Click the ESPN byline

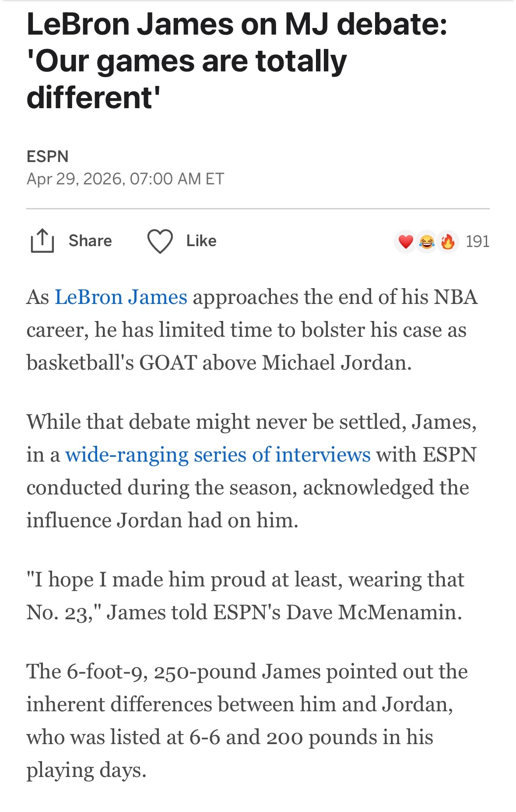click(47, 156)
